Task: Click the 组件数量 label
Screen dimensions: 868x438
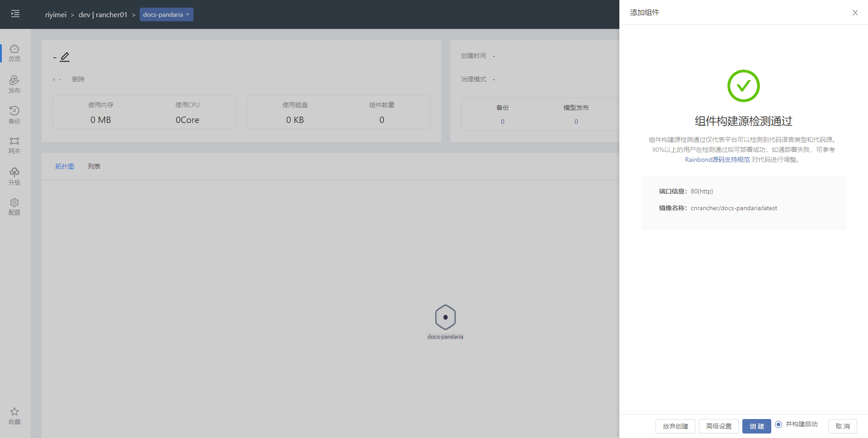Action: click(382, 105)
